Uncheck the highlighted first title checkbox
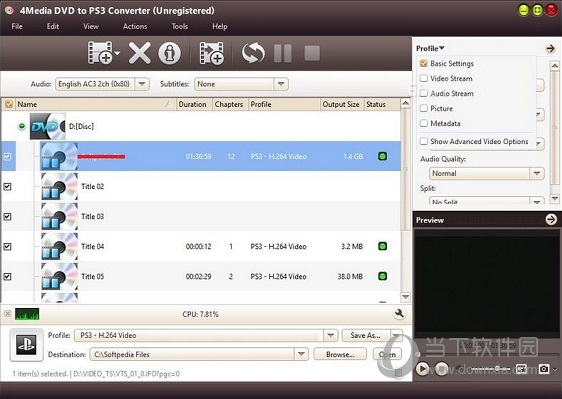The width and height of the screenshot is (562, 399). (8, 156)
